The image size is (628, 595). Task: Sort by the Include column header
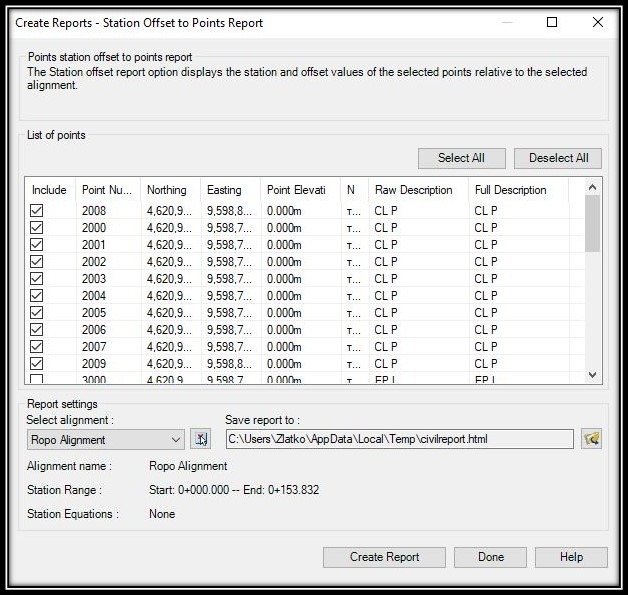pyautogui.click(x=50, y=190)
